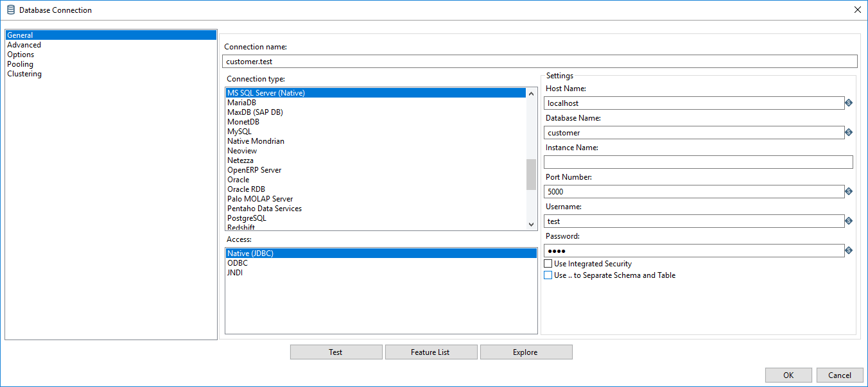Enable Use Integrated Security checkbox
868x387 pixels.
click(548, 264)
